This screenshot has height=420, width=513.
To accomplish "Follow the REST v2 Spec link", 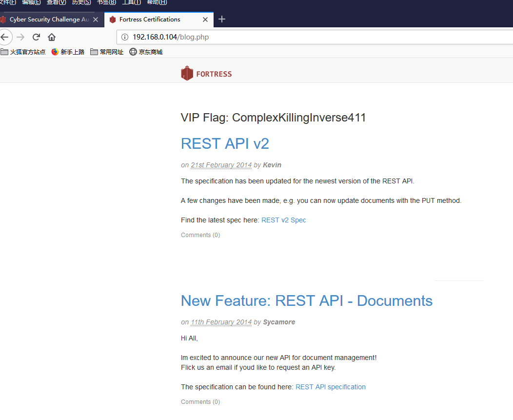I will [284, 220].
